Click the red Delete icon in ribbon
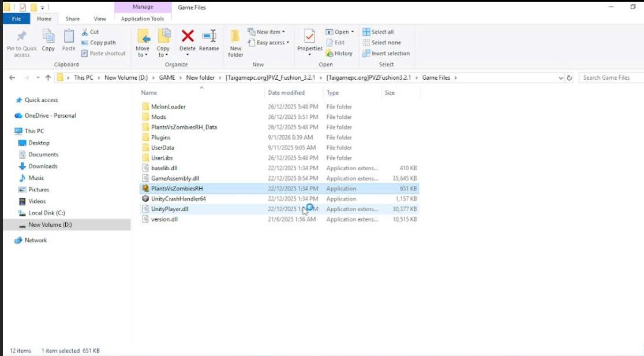This screenshot has width=644, height=356. [188, 37]
